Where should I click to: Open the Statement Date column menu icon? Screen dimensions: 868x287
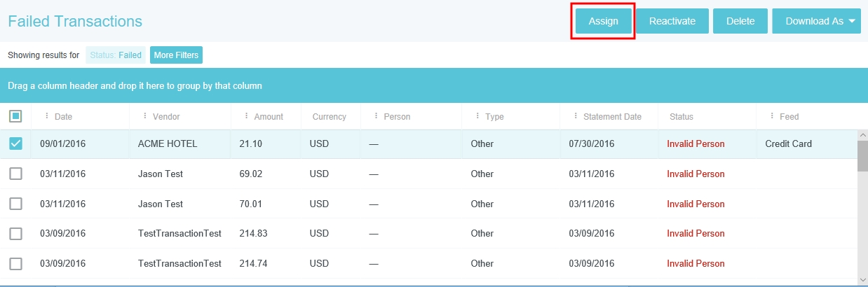[576, 116]
